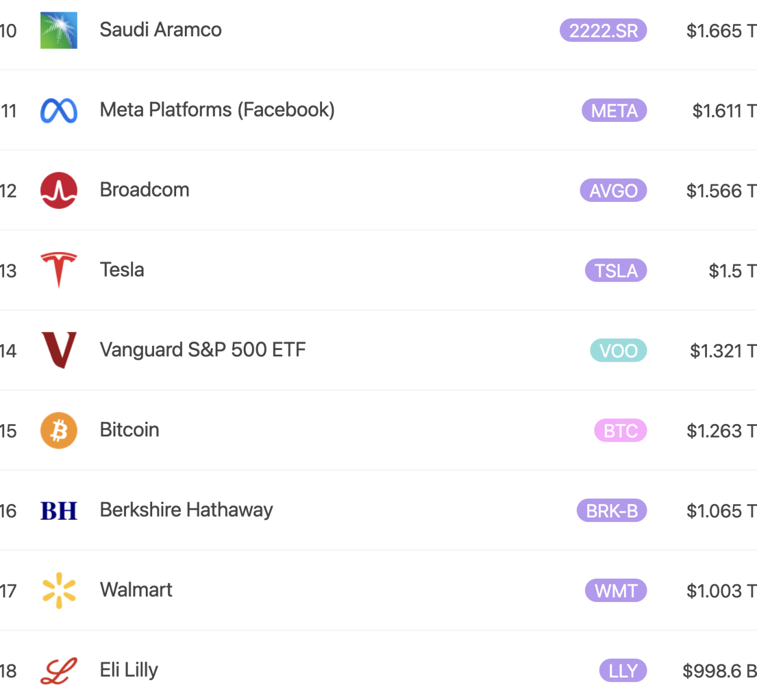Select the AVGO ticker badge
The height and width of the screenshot is (700, 757).
[613, 191]
